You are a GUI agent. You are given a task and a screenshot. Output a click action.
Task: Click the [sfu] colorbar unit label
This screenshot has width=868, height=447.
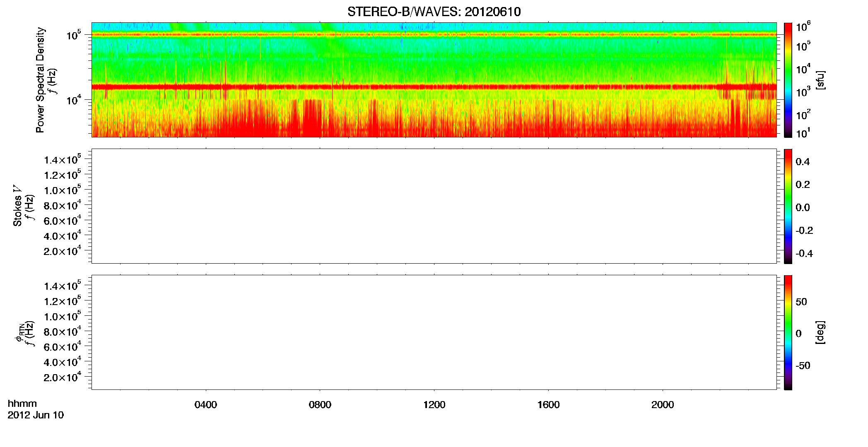point(820,80)
